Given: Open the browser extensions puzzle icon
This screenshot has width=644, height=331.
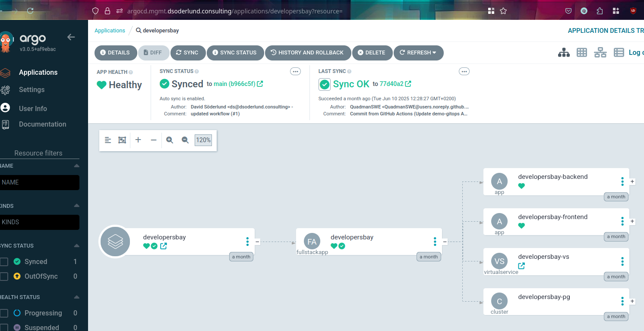Looking at the screenshot, I should pyautogui.click(x=600, y=11).
